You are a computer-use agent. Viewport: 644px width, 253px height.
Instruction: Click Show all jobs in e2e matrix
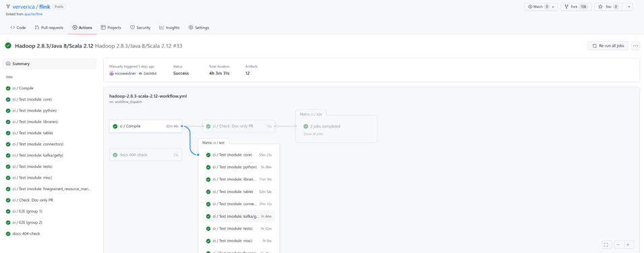click(314, 134)
